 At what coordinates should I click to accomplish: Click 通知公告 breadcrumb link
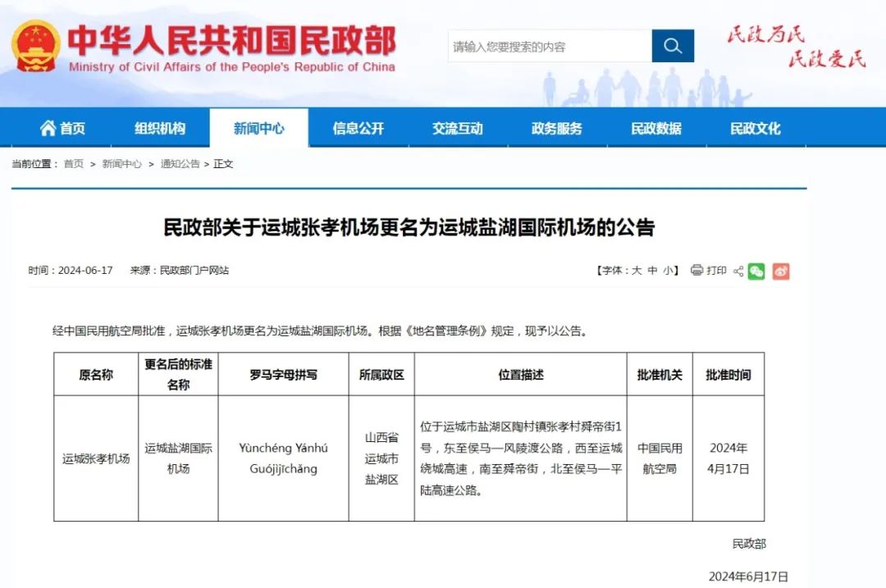180,164
